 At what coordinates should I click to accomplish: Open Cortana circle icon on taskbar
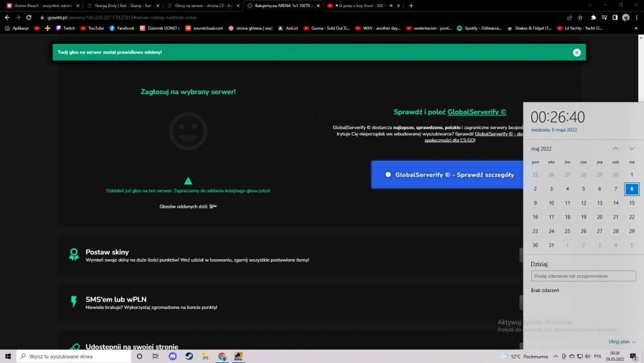click(139, 357)
